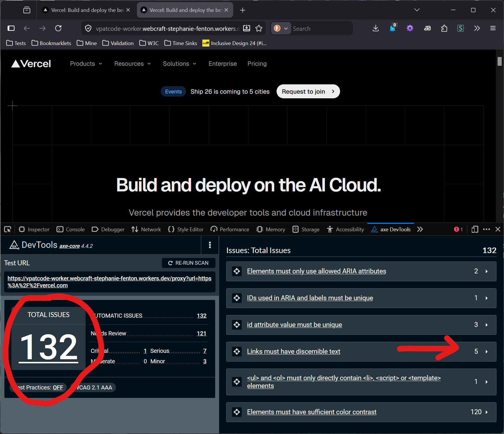Open the Firefox View tab list icon
This screenshot has width=504, height=434.
pyautogui.click(x=27, y=10)
